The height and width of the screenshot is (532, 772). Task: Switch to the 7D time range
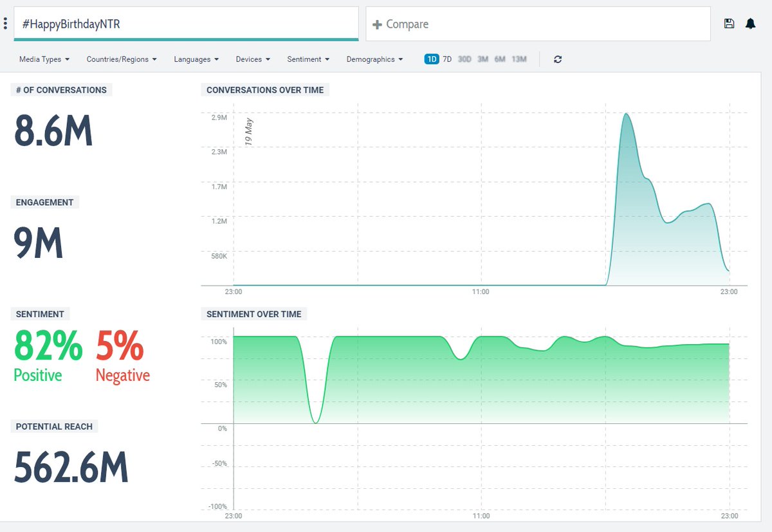[447, 59]
